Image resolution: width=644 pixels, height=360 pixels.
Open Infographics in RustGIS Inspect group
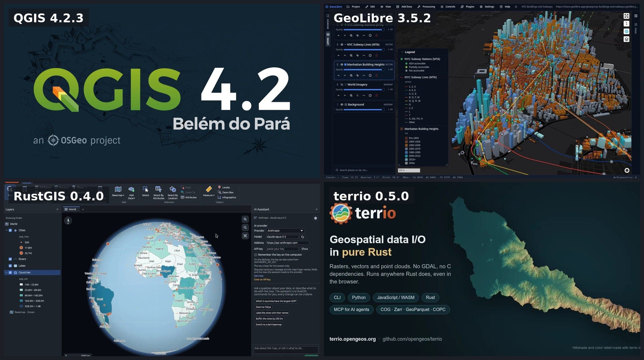[227, 197]
